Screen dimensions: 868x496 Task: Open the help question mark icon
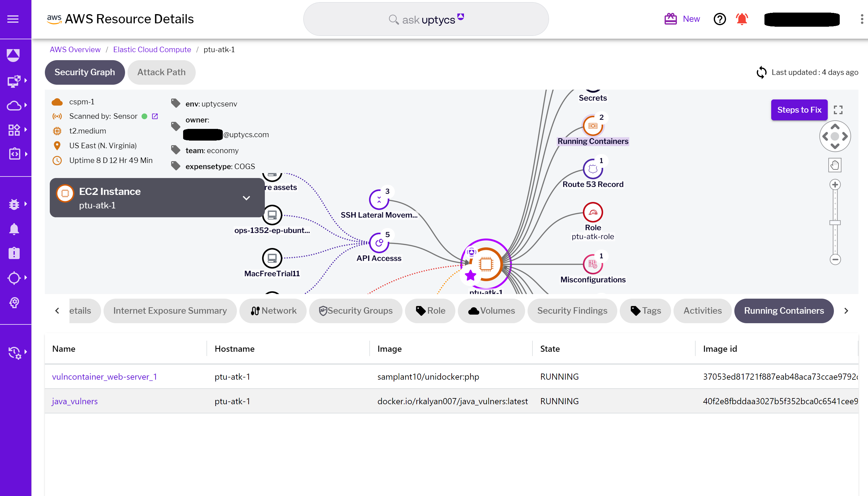pyautogui.click(x=720, y=19)
